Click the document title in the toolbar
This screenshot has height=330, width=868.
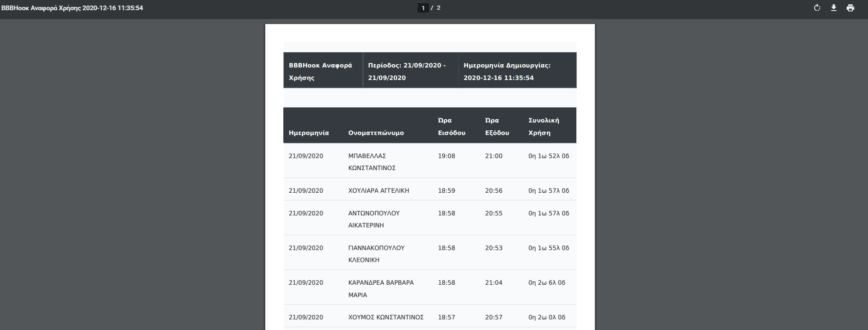tap(72, 8)
